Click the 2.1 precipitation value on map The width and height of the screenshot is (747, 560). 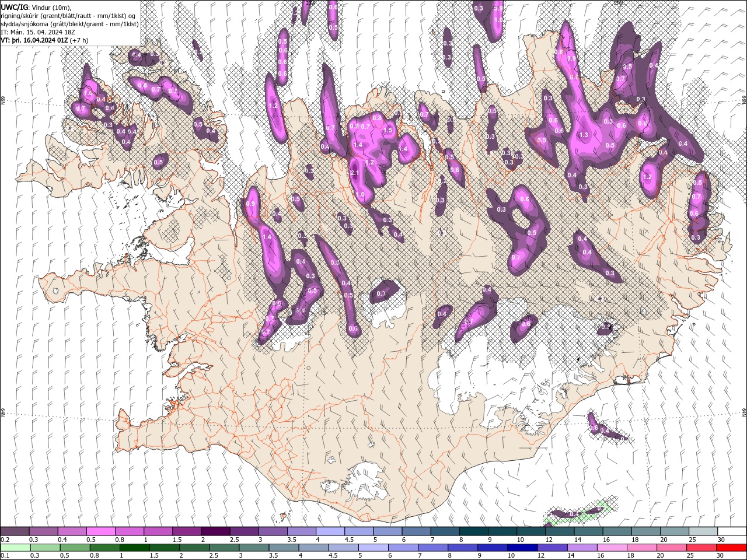click(354, 173)
